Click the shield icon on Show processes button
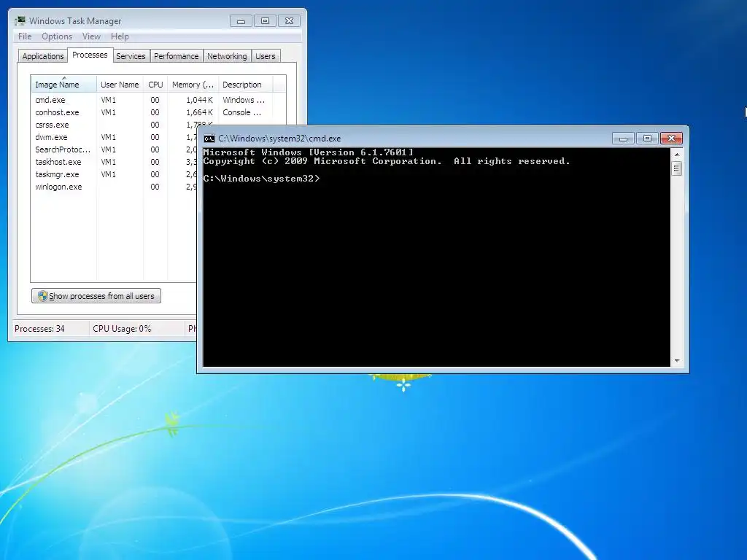The width and height of the screenshot is (747, 560). click(42, 296)
